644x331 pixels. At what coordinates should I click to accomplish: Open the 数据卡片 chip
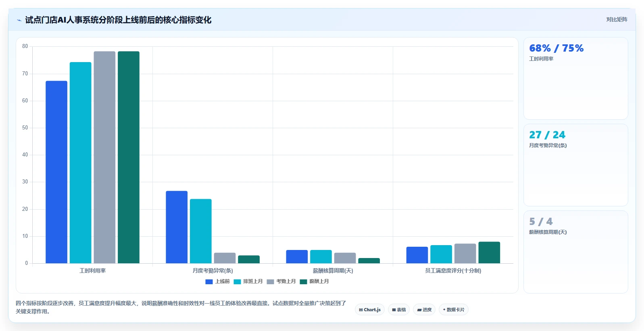point(454,310)
